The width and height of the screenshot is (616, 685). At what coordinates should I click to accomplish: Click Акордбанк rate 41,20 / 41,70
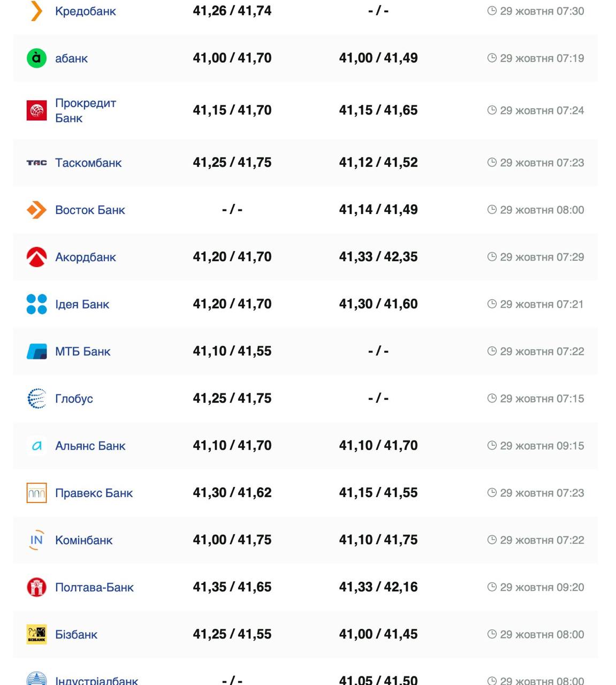point(232,257)
